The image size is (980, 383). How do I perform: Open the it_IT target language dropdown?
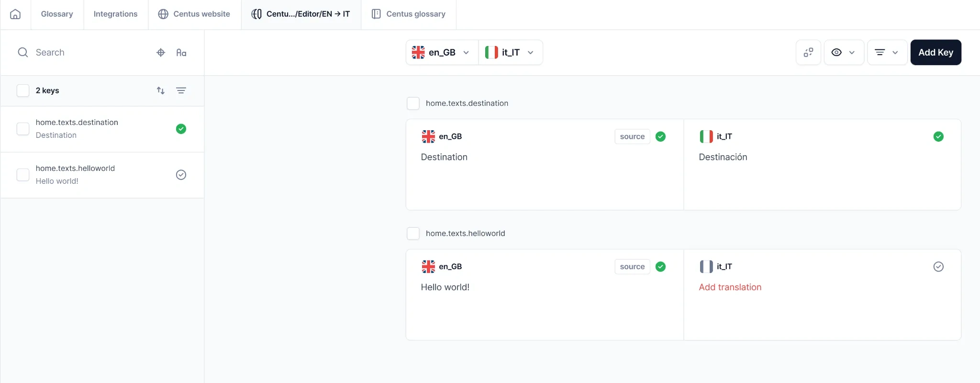click(511, 53)
